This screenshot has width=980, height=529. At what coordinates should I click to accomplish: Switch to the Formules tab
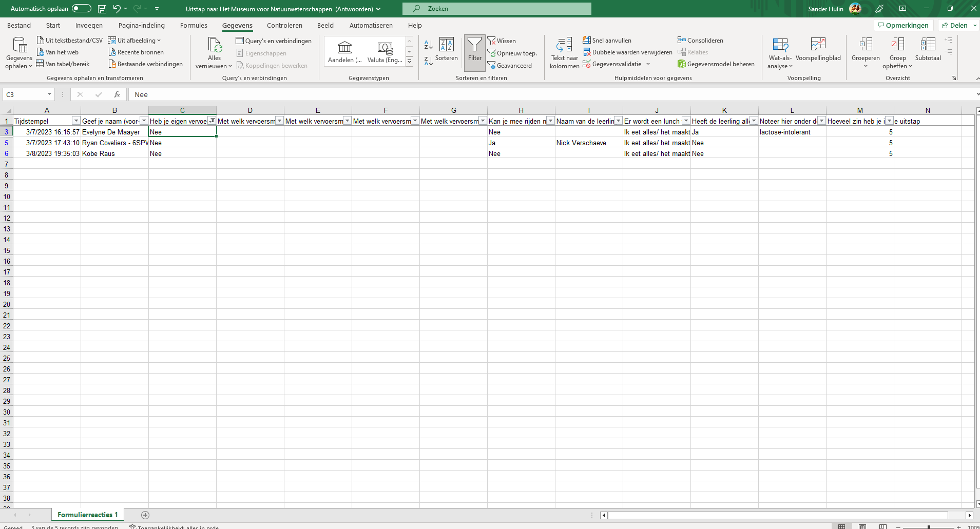(194, 25)
